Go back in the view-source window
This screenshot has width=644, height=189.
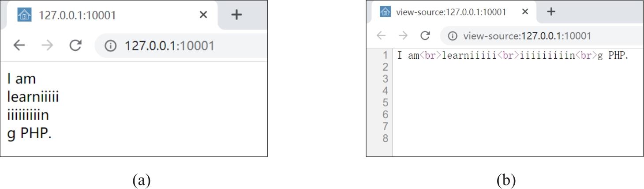[x=382, y=36]
